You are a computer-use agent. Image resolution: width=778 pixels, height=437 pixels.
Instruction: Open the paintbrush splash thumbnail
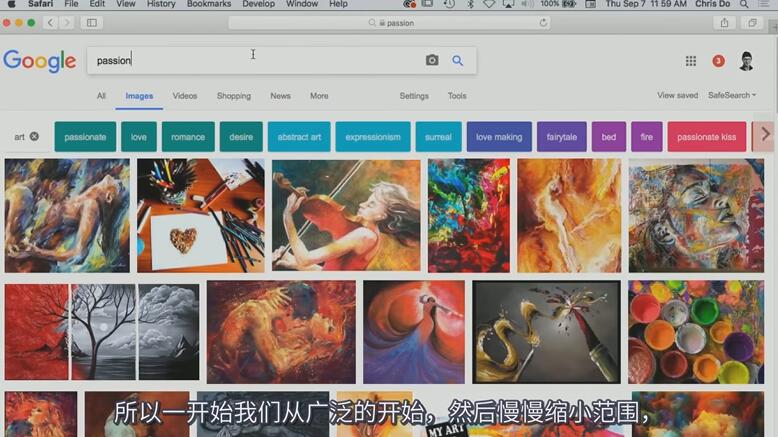click(x=546, y=332)
